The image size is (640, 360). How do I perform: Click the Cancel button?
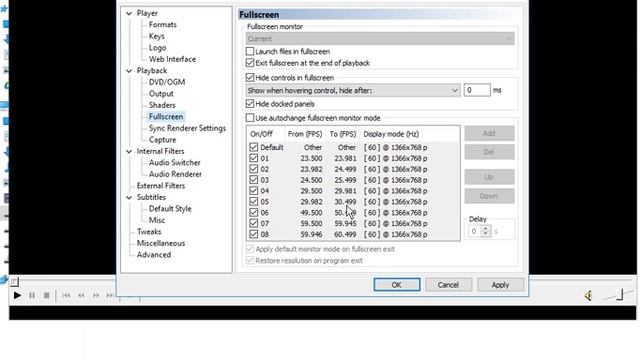pos(449,284)
